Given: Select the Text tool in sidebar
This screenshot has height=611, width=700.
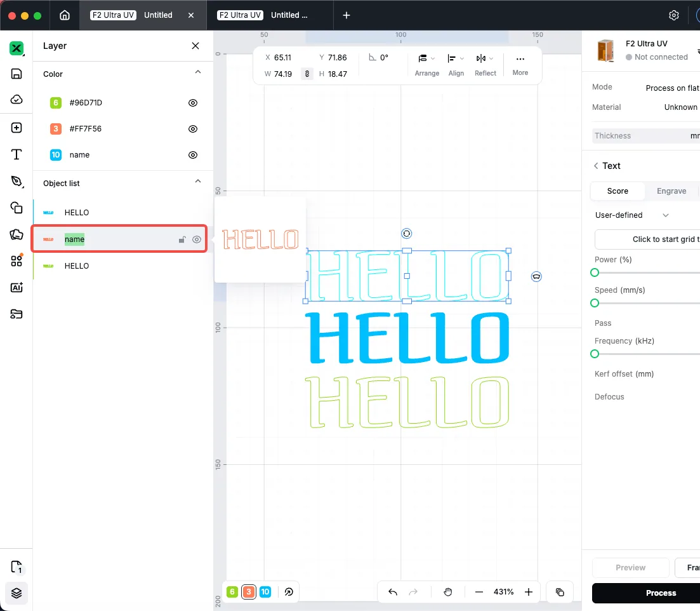Looking at the screenshot, I should 17,154.
